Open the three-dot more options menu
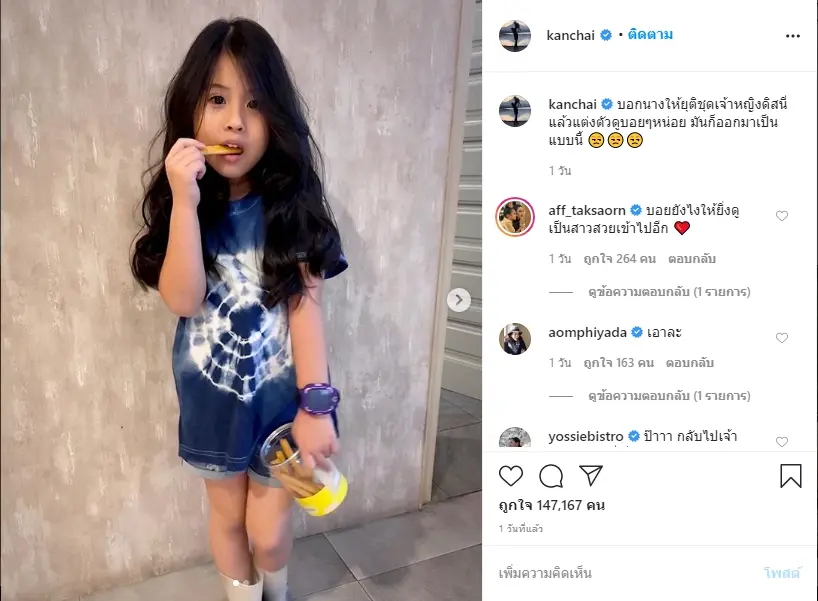This screenshot has height=601, width=818. tap(792, 36)
